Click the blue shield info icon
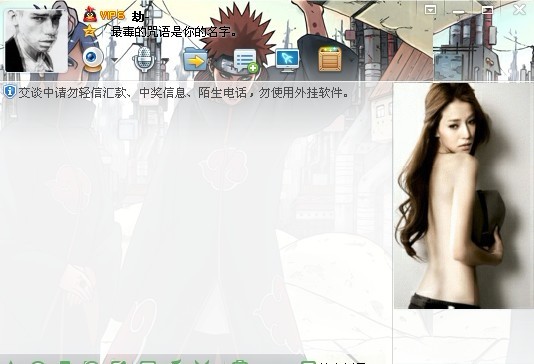 coord(10,92)
